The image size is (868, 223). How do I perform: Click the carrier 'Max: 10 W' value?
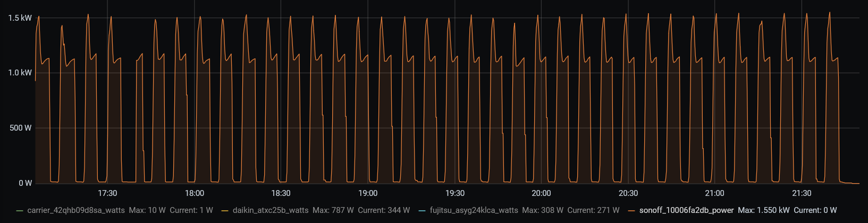(x=147, y=210)
